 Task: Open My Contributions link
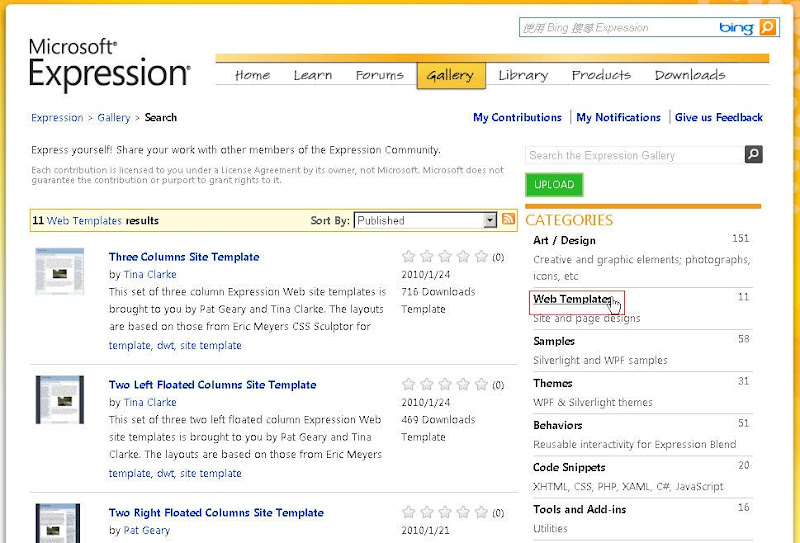point(517,117)
